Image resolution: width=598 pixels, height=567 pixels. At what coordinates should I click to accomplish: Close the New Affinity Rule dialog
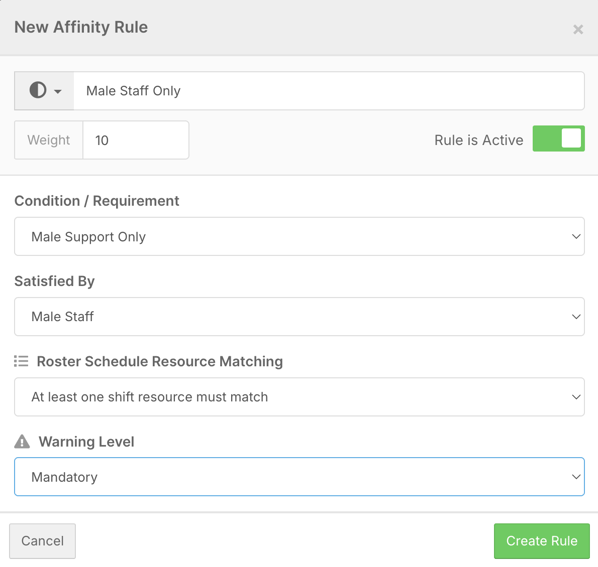578,29
